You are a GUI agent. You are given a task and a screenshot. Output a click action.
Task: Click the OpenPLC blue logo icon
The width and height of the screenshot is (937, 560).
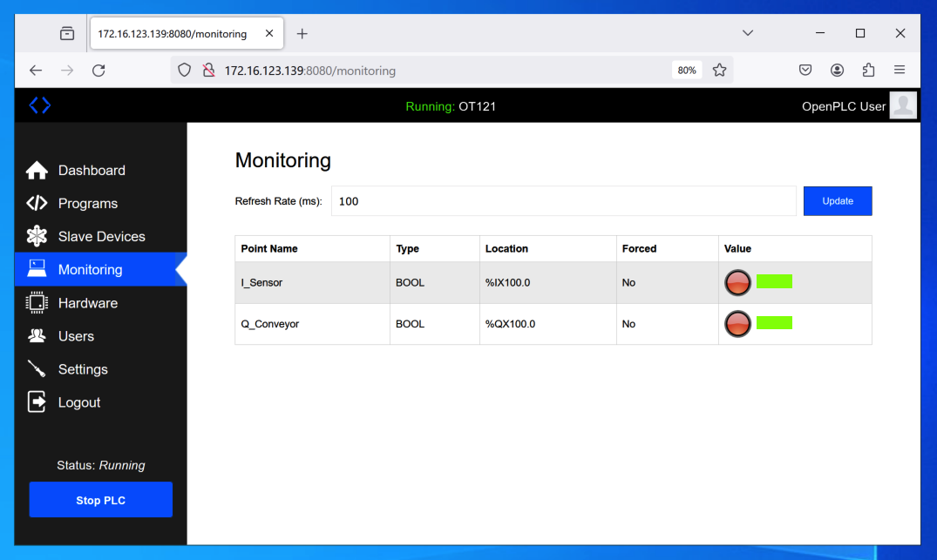click(40, 105)
